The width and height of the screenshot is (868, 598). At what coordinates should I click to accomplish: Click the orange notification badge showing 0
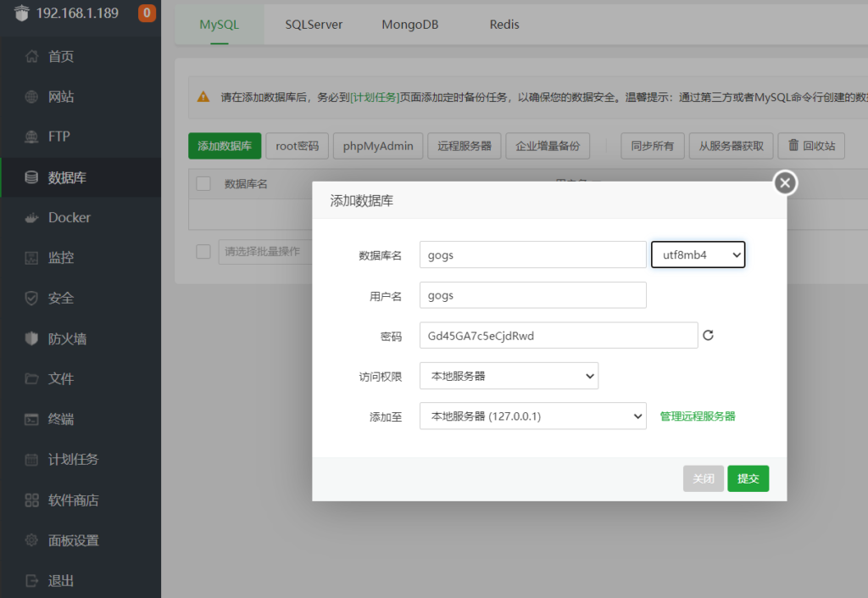(147, 13)
